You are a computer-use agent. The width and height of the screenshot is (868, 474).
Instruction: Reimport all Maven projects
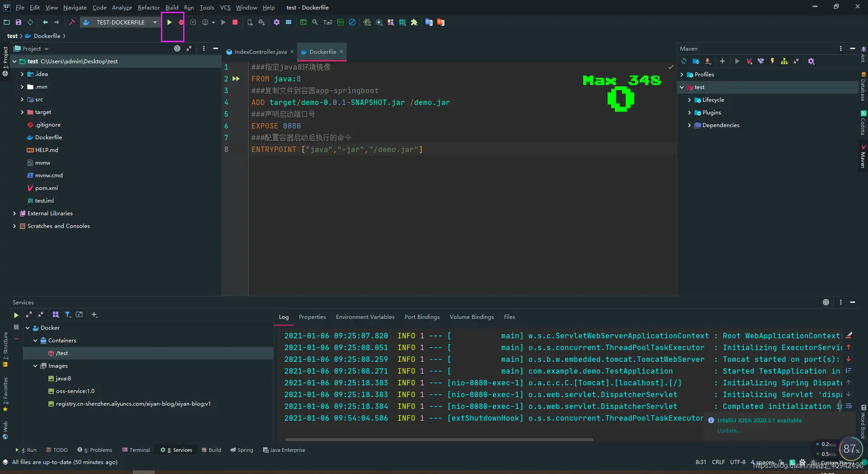[684, 61]
